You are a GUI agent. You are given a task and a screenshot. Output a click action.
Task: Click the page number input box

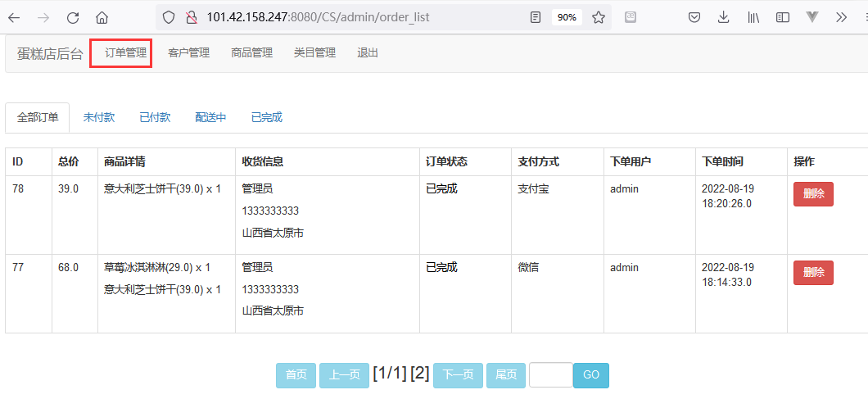(x=550, y=374)
